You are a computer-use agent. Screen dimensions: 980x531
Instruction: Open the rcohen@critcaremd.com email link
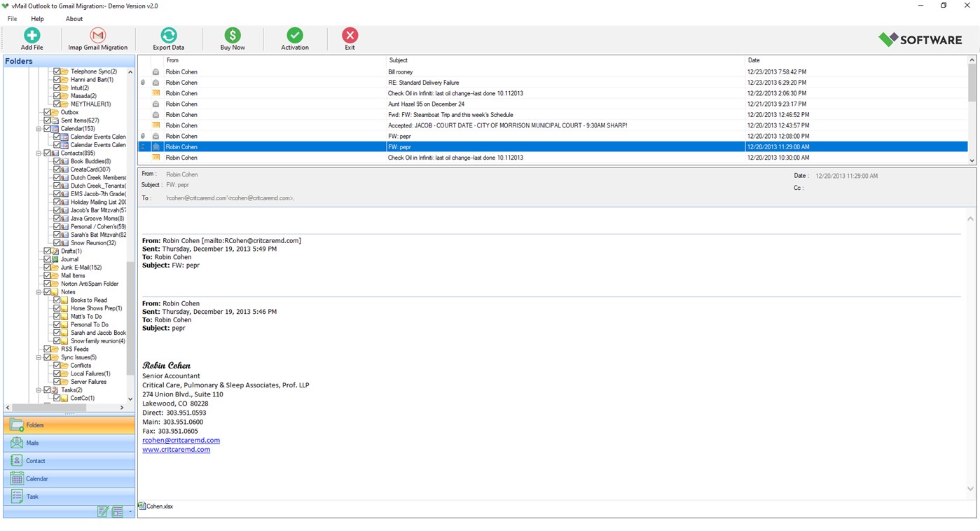[x=181, y=440]
